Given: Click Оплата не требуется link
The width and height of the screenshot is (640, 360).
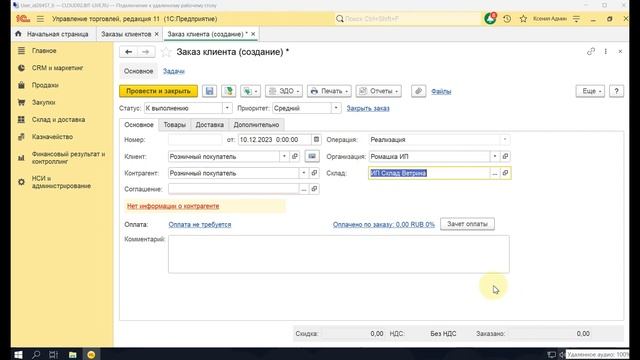Looking at the screenshot, I should [x=200, y=224].
